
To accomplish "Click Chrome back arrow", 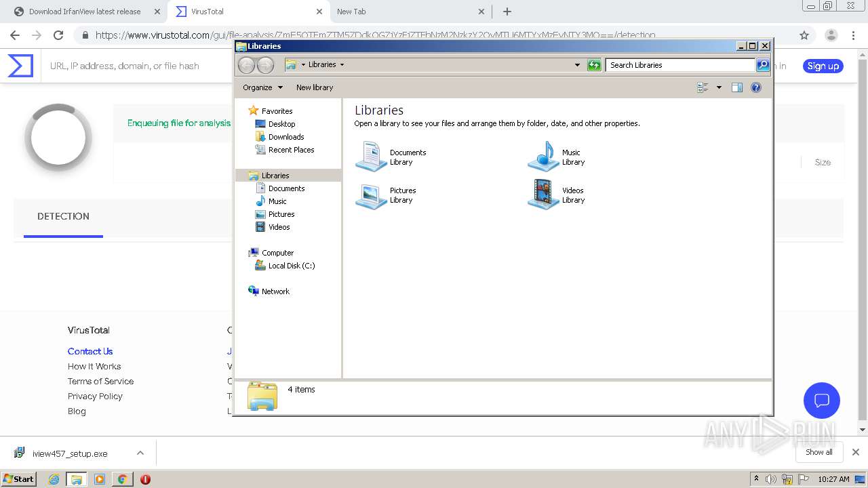I will click(x=15, y=35).
